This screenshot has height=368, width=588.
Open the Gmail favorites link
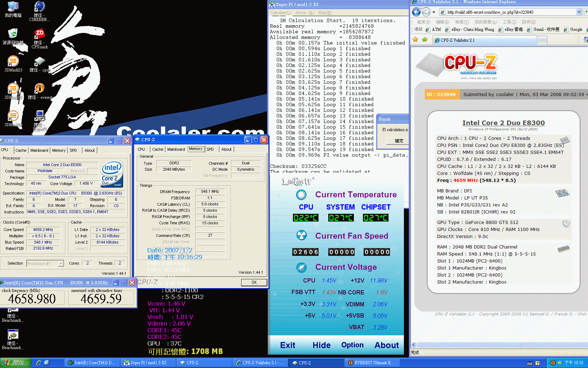pos(543,30)
